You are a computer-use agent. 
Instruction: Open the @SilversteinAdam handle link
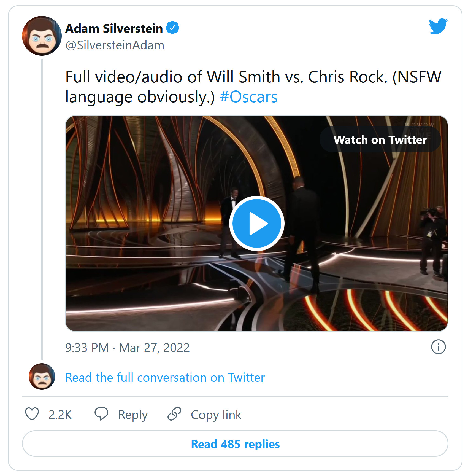coord(115,45)
